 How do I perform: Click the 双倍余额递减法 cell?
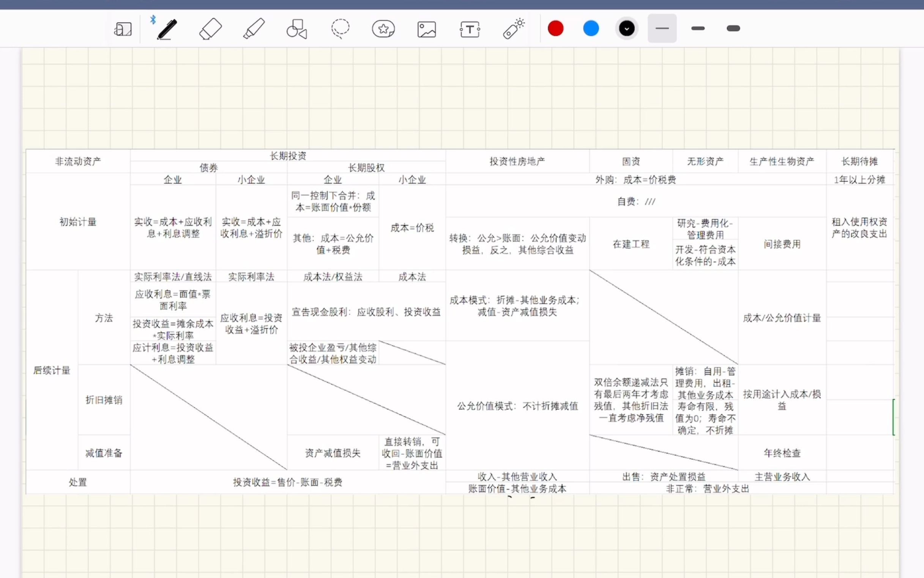pos(631,400)
